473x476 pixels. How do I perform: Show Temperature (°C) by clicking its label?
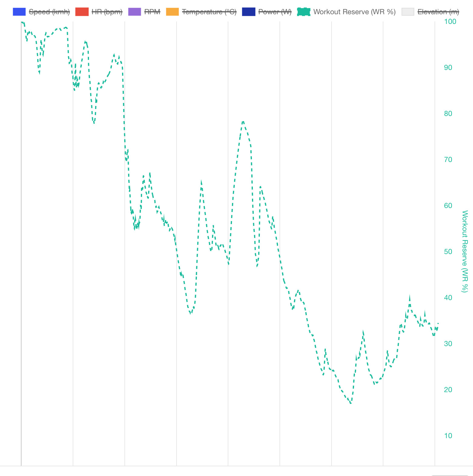click(209, 12)
